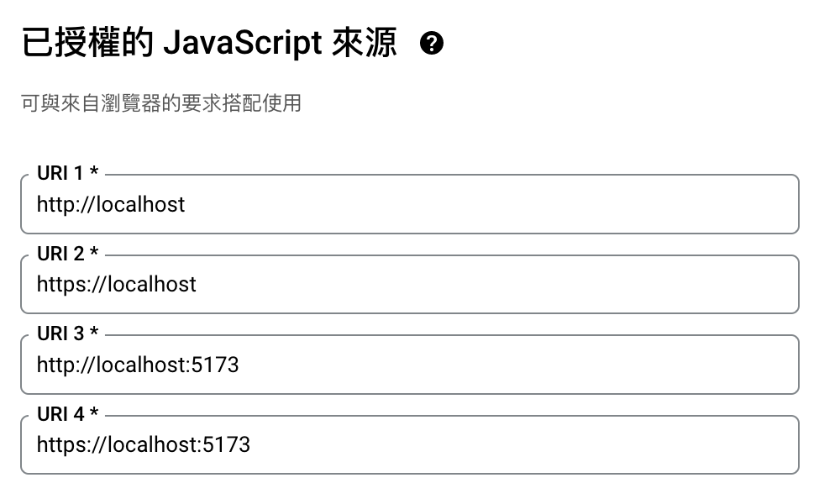Focus the URI 4 input field
Viewport: 840px width, 504px height.
tap(504, 444)
